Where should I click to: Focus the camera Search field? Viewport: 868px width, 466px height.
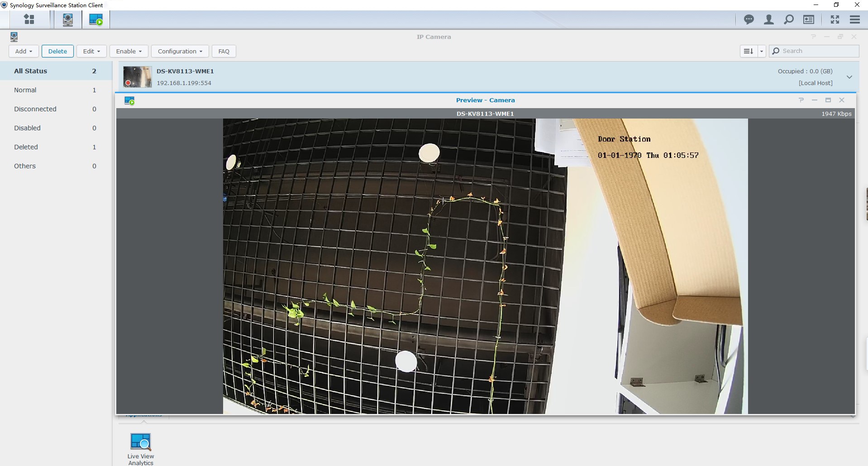pos(814,51)
